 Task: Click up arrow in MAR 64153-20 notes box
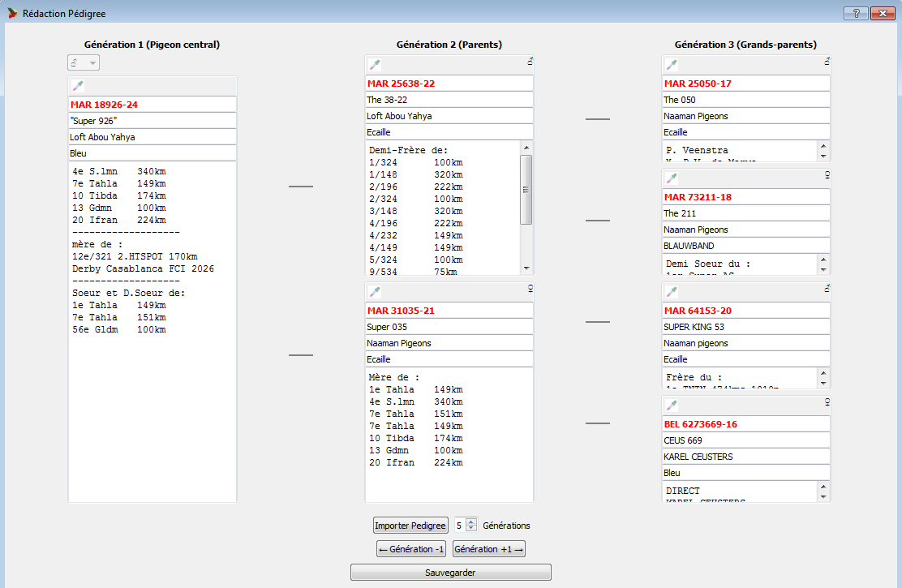point(823,373)
